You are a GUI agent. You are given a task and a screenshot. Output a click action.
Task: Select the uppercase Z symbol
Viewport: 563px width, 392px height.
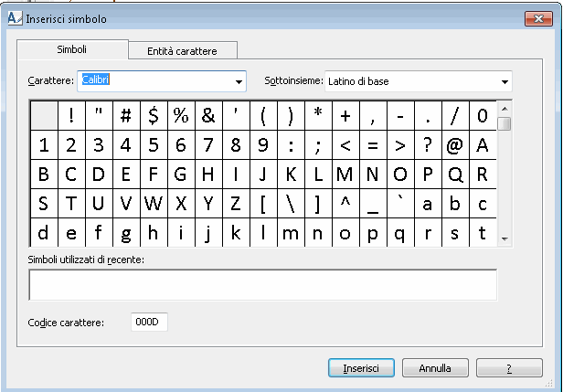click(236, 203)
